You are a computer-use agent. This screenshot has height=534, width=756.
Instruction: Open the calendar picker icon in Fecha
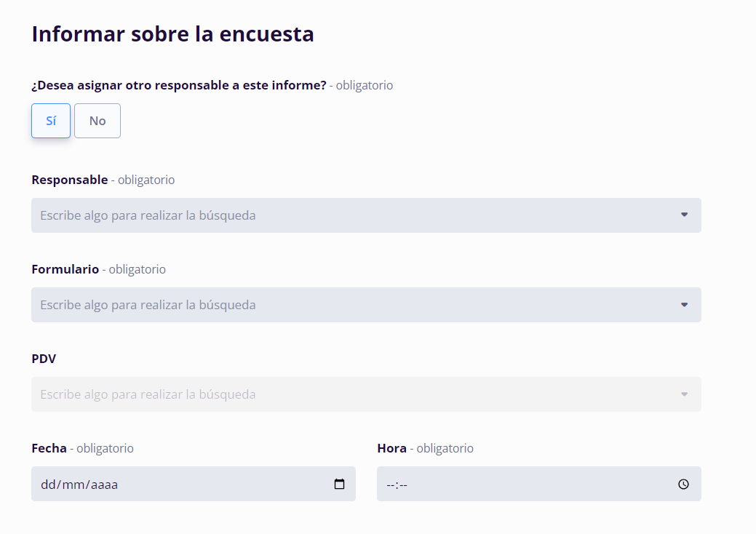(339, 484)
